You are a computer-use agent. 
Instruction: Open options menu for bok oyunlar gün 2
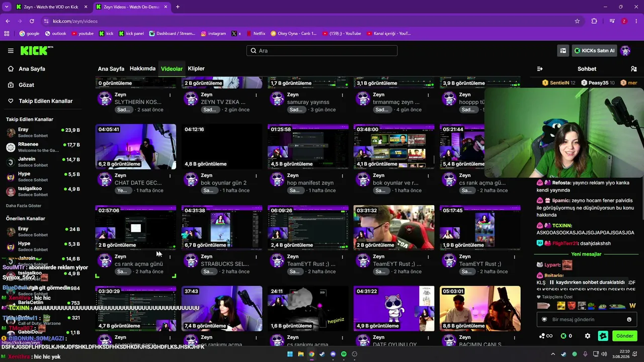256,176
